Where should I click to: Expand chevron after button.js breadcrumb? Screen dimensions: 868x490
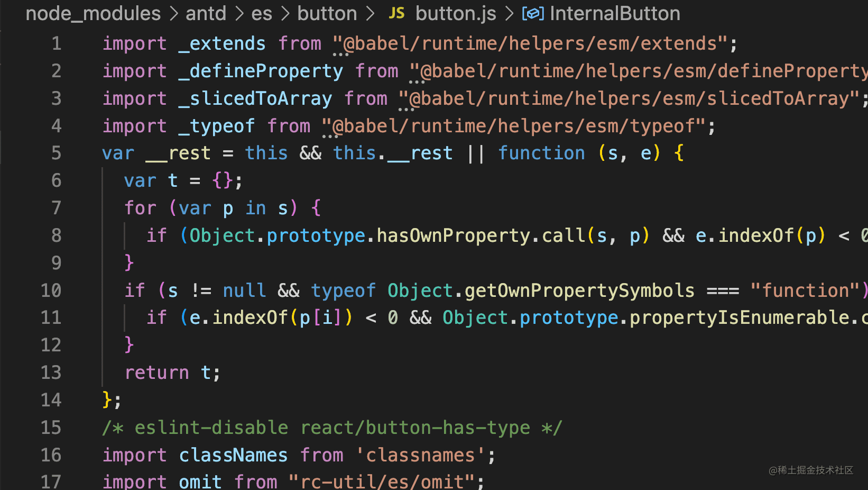509,14
